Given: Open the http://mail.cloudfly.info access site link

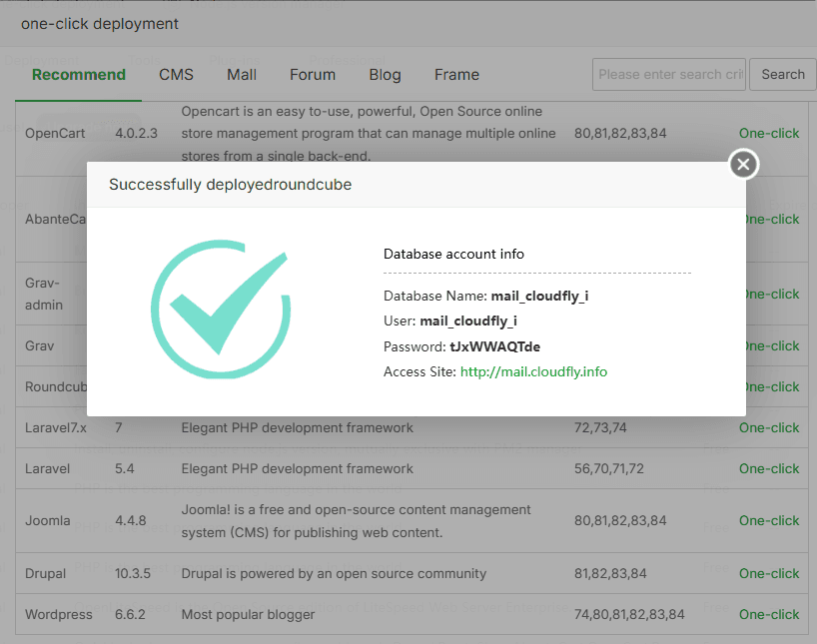Looking at the screenshot, I should pyautogui.click(x=533, y=371).
